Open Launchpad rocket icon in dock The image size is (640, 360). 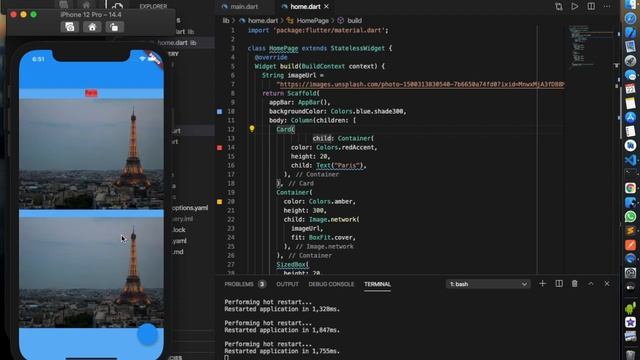[x=631, y=61]
